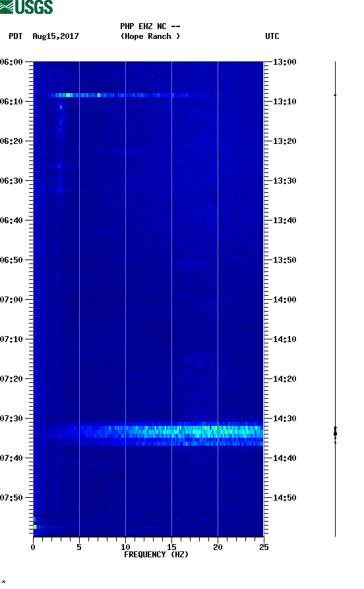Click the '25' frequency axis label
This screenshot has width=364, height=589.
264,547
